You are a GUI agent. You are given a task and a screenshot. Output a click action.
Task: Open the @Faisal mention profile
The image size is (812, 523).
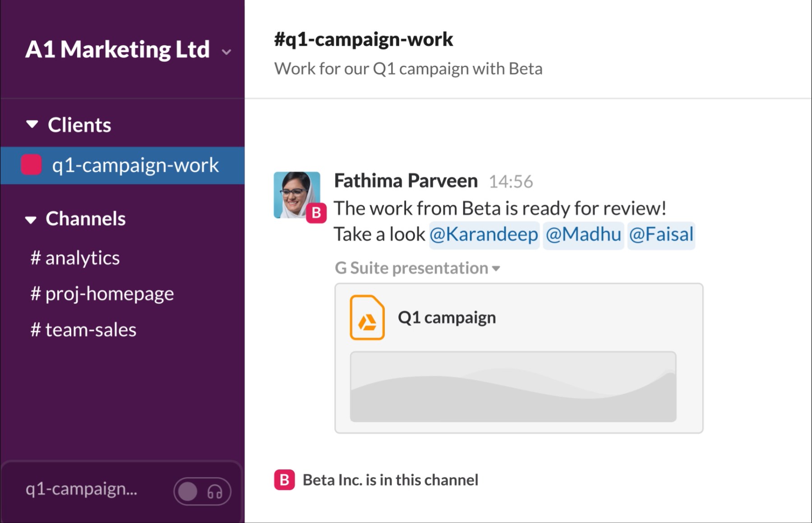tap(661, 235)
